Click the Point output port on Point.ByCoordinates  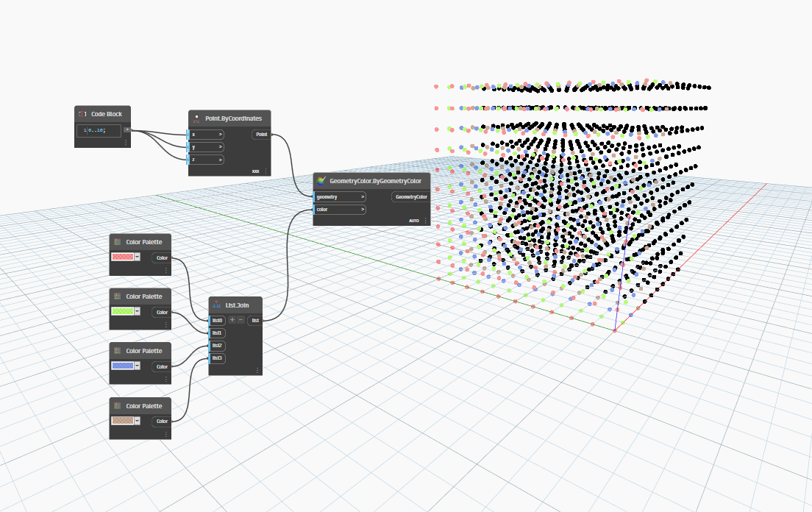coord(261,135)
